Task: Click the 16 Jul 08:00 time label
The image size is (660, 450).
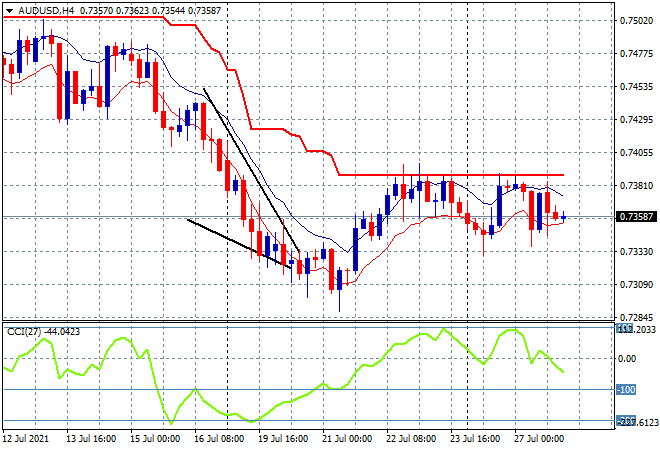Action: point(219,439)
